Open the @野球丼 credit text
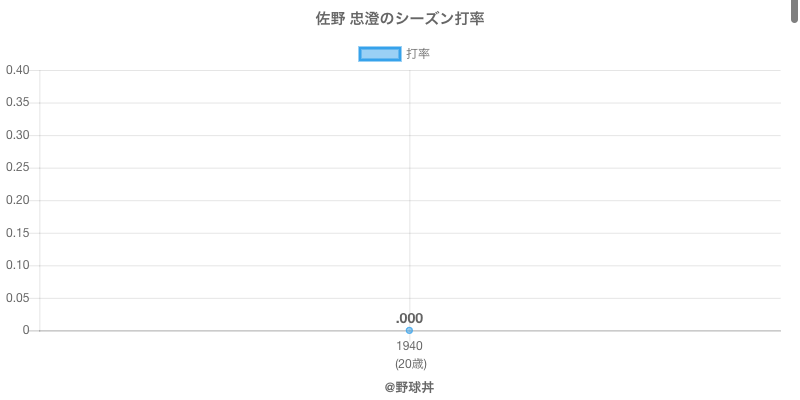This screenshot has width=800, height=400. [x=409, y=387]
